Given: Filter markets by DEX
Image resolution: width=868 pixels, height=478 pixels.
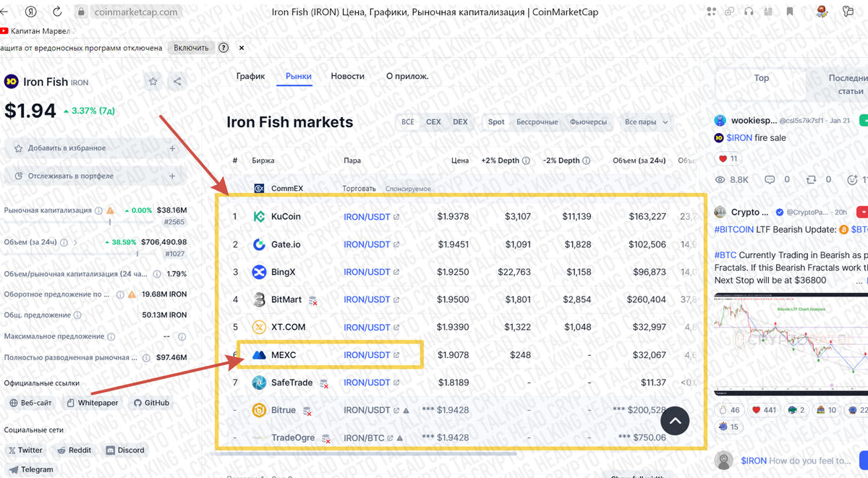Looking at the screenshot, I should 460,122.
